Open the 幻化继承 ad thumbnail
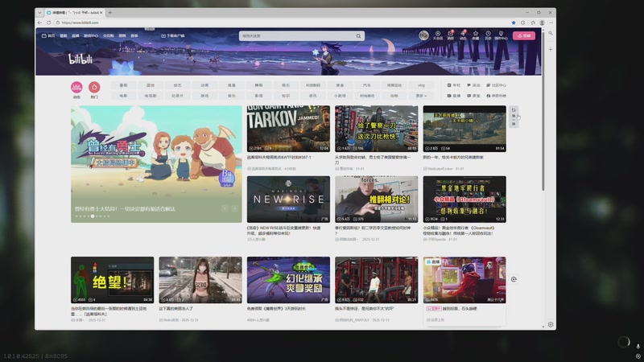The width and height of the screenshot is (644, 362). (288, 280)
